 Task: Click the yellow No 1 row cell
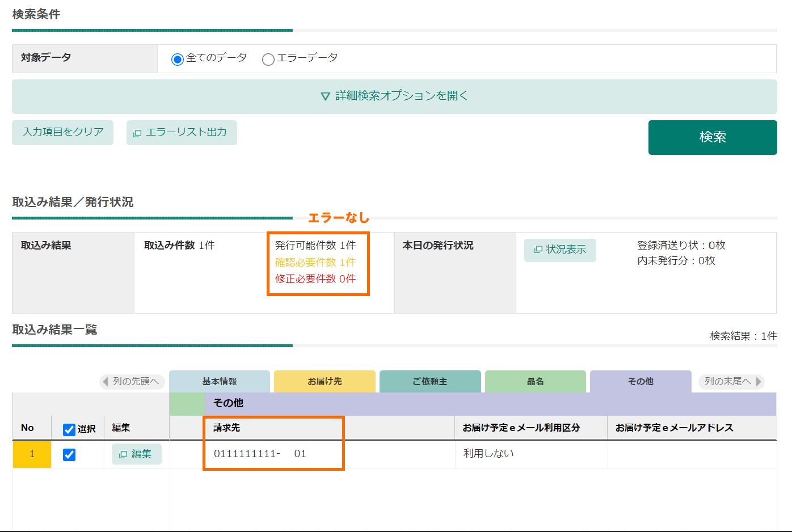32,454
